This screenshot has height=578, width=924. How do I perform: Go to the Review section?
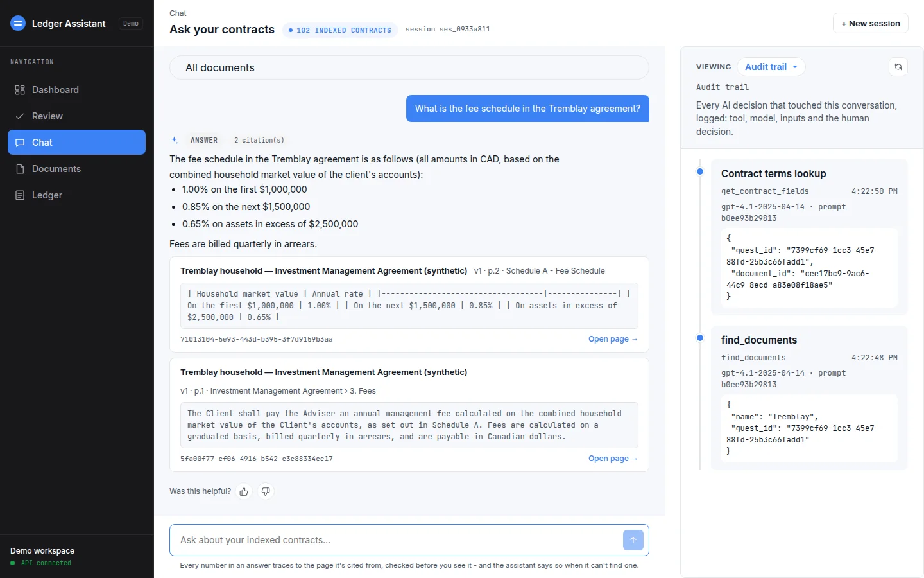click(76, 116)
